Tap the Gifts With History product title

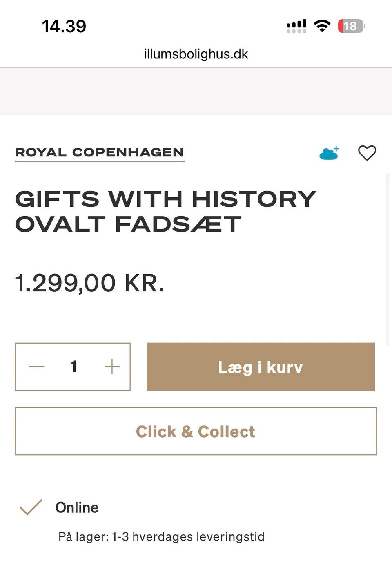165,211
